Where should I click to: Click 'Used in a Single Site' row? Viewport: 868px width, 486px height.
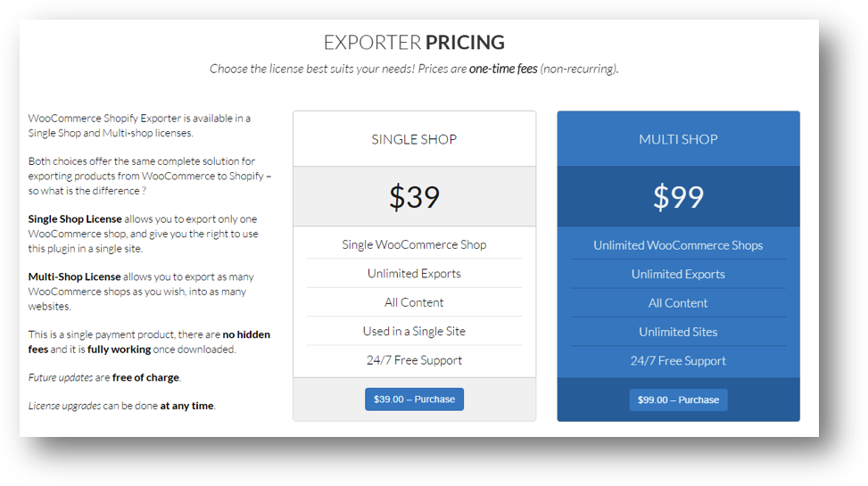(414, 331)
